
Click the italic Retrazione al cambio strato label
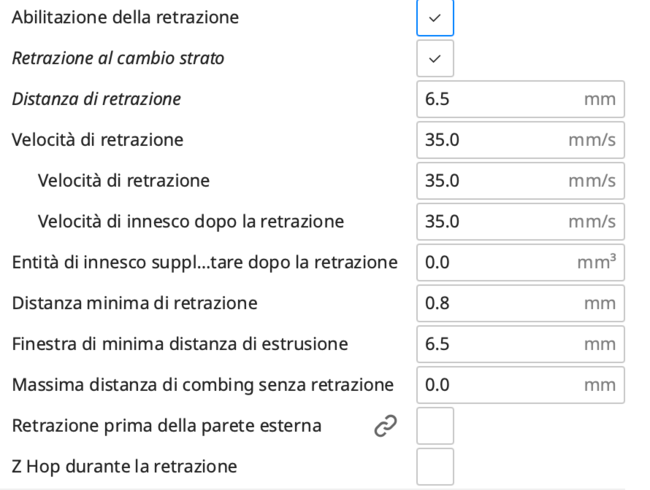click(118, 59)
